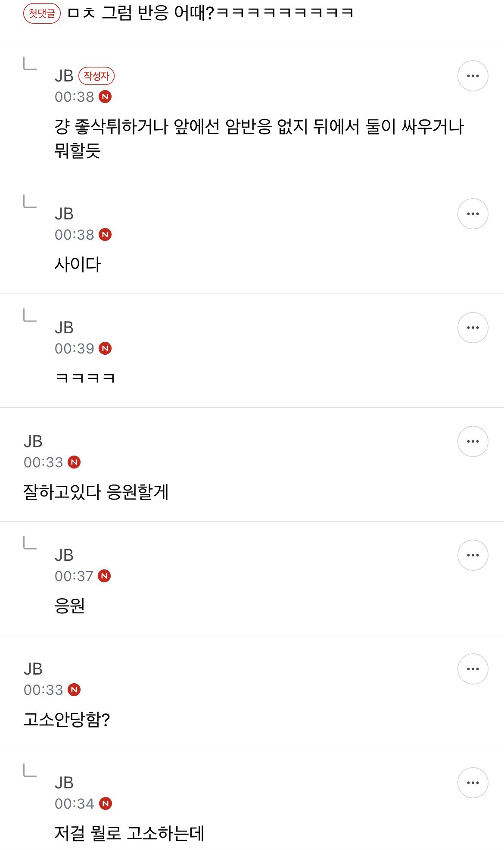Select JB username on 사이다 reply
504x850 pixels.
(x=64, y=214)
